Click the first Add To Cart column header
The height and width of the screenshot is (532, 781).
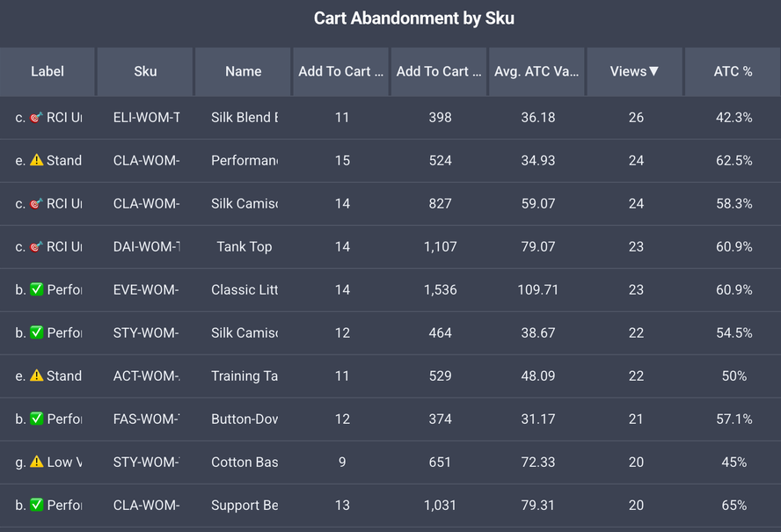[341, 72]
